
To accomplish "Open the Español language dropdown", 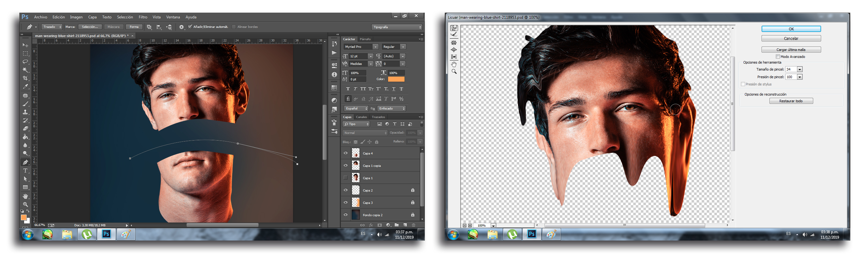I will (356, 109).
